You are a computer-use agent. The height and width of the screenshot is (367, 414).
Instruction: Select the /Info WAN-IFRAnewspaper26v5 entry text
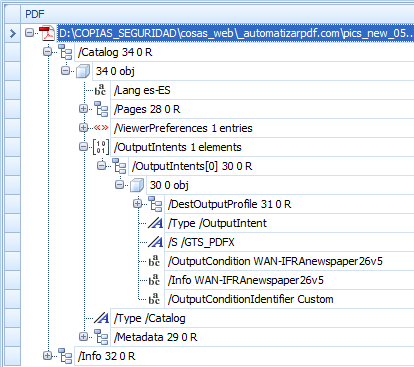click(246, 280)
